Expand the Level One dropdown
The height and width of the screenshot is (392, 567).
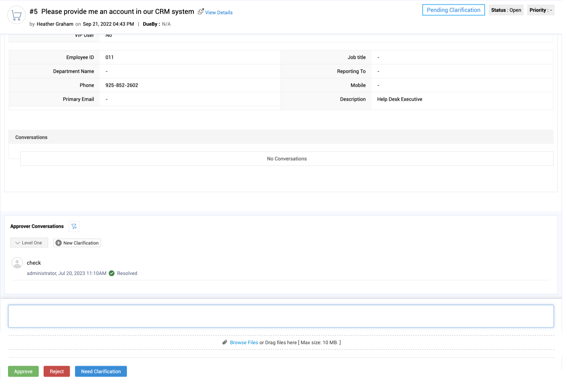click(29, 243)
